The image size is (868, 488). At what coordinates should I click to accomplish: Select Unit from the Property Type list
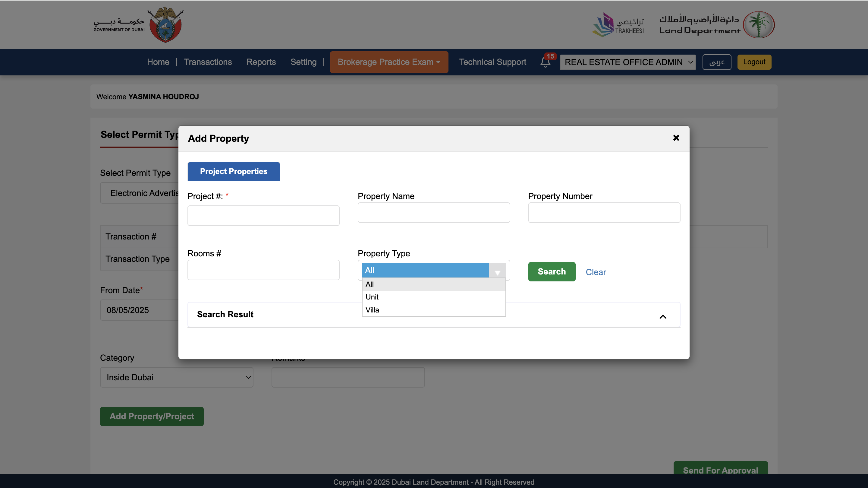click(x=372, y=297)
